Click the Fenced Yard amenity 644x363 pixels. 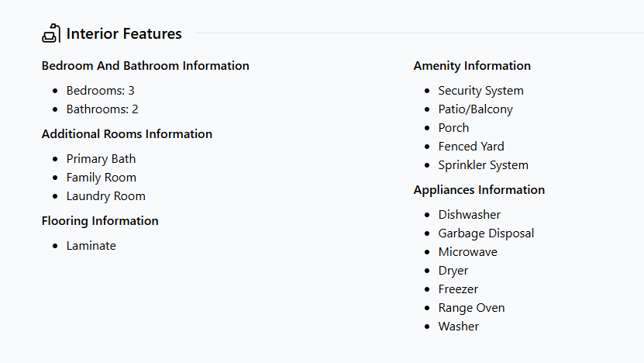tap(470, 147)
